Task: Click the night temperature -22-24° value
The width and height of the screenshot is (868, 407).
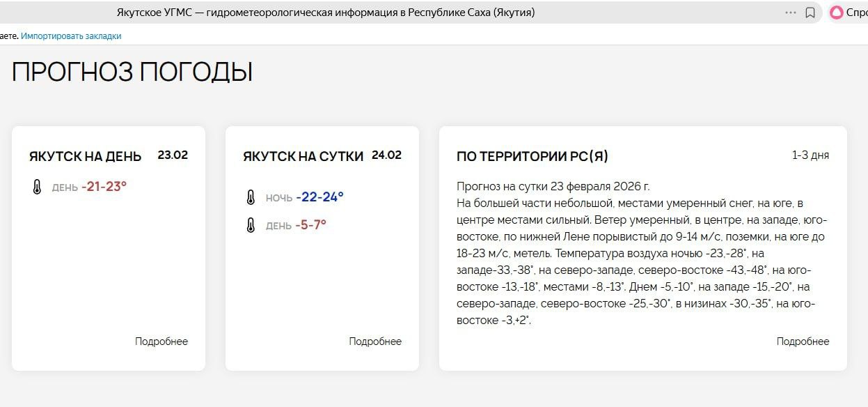Action: [x=319, y=197]
